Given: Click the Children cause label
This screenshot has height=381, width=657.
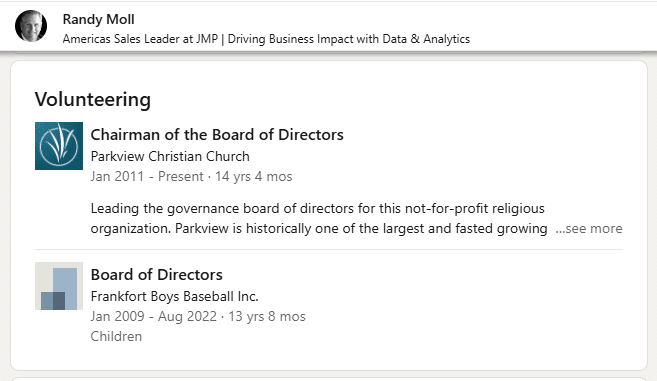Looking at the screenshot, I should pos(116,337).
